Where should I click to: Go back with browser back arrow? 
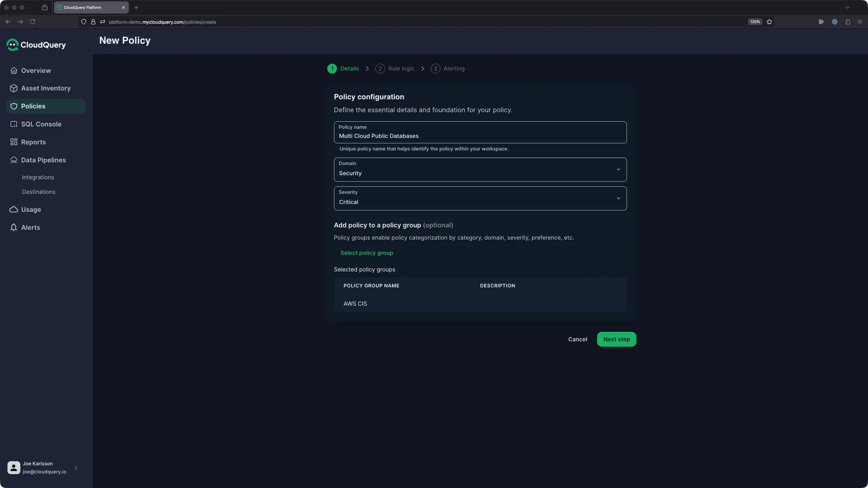point(8,22)
